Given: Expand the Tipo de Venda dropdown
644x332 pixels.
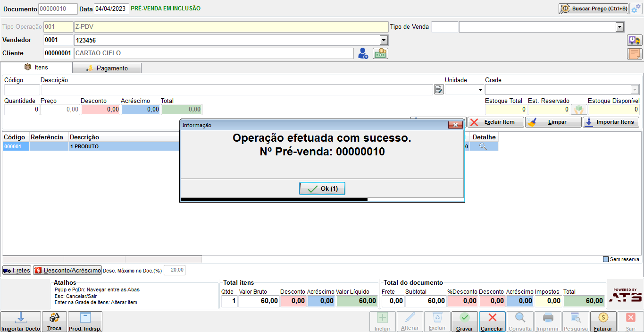Looking at the screenshot, I should [x=620, y=27].
